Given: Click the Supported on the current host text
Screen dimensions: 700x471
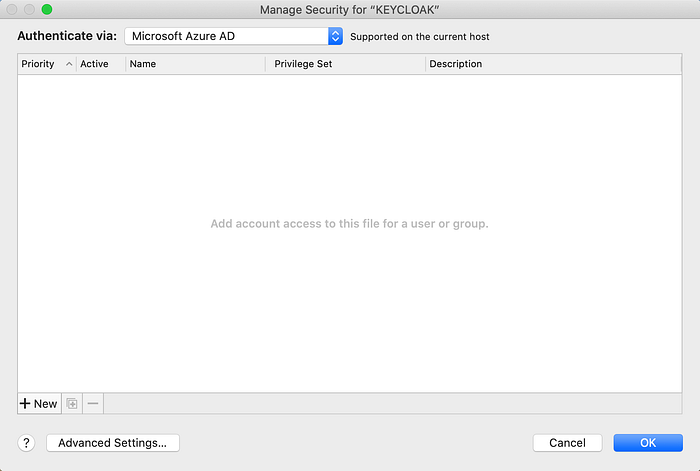Looking at the screenshot, I should point(420,37).
